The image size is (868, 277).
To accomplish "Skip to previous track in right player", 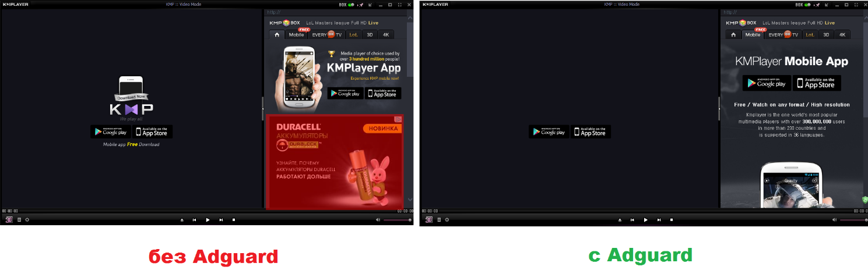I will 632,220.
